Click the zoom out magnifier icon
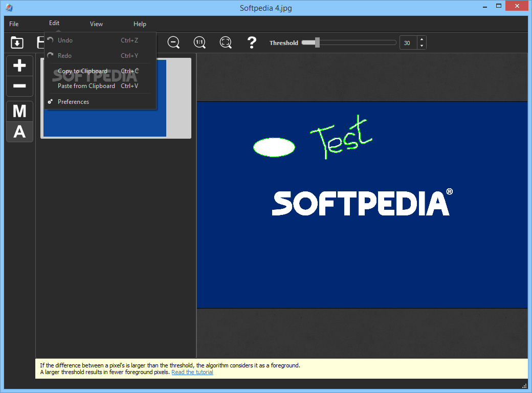 (x=173, y=42)
